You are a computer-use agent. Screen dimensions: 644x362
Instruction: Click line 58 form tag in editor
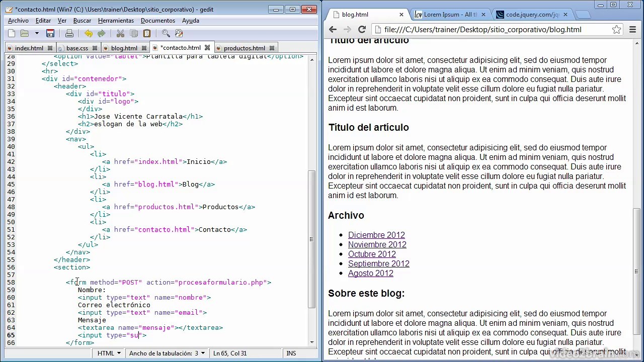[x=169, y=283]
